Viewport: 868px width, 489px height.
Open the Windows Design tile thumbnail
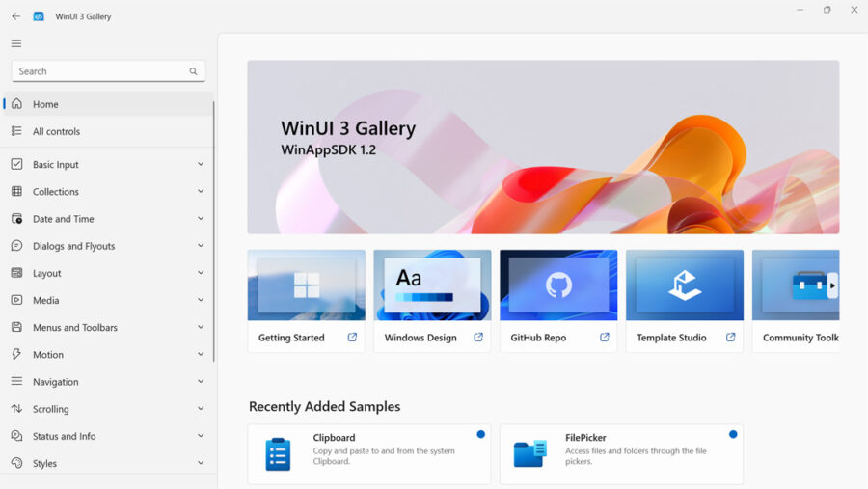432,285
